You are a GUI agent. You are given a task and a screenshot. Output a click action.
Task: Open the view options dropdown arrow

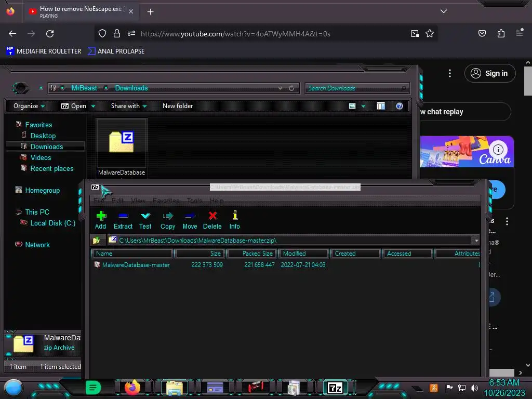click(x=363, y=106)
